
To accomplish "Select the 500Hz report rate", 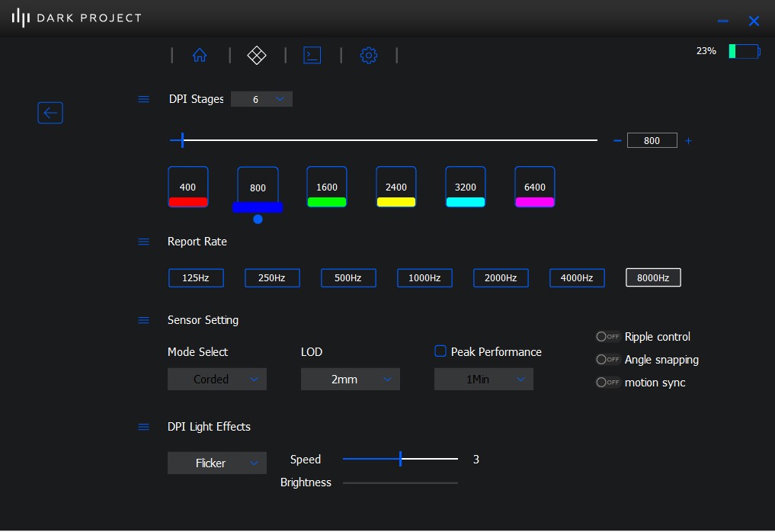I will pos(348,278).
